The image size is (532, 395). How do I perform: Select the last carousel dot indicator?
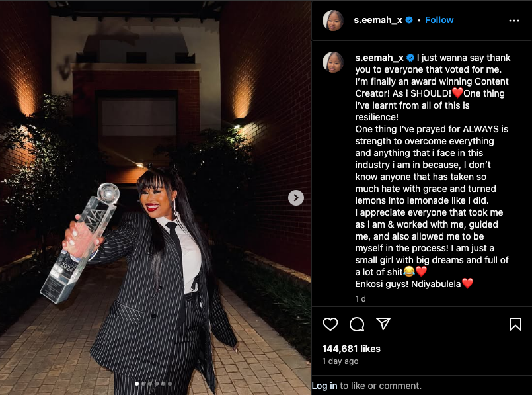coord(170,384)
